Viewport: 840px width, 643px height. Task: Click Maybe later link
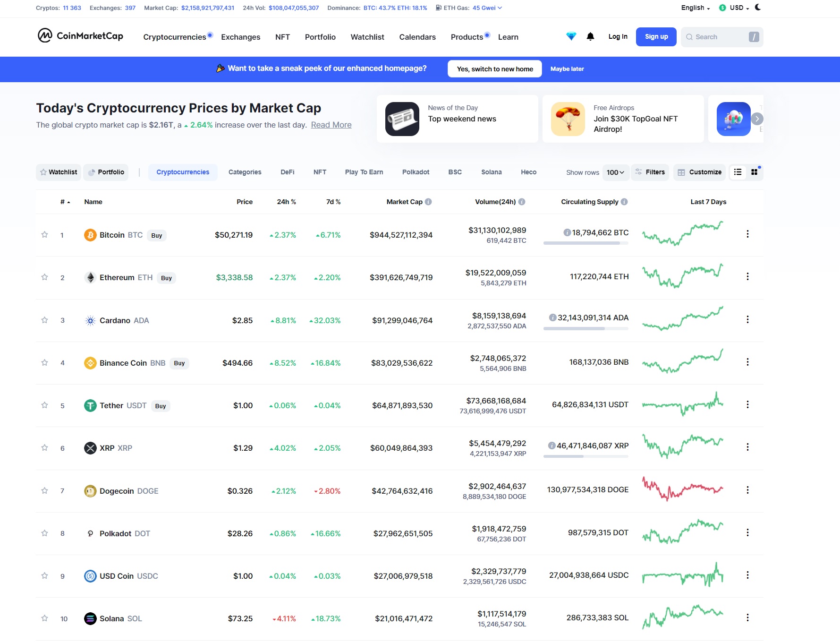(x=567, y=69)
